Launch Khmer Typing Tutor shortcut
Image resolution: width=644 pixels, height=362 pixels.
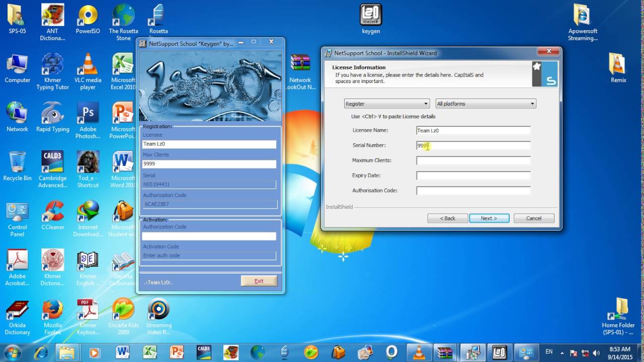(x=52, y=72)
